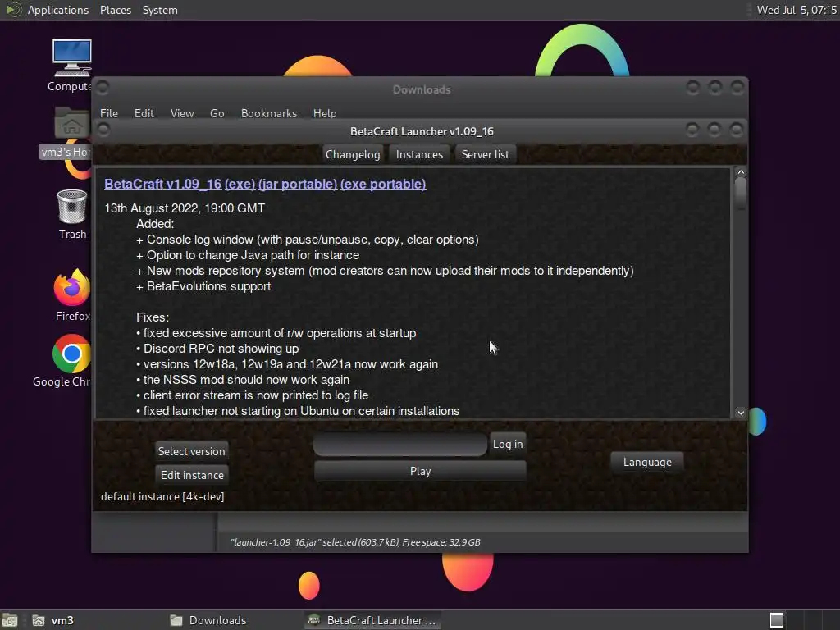Click the Log in button
The height and width of the screenshot is (630, 840).
(x=507, y=444)
